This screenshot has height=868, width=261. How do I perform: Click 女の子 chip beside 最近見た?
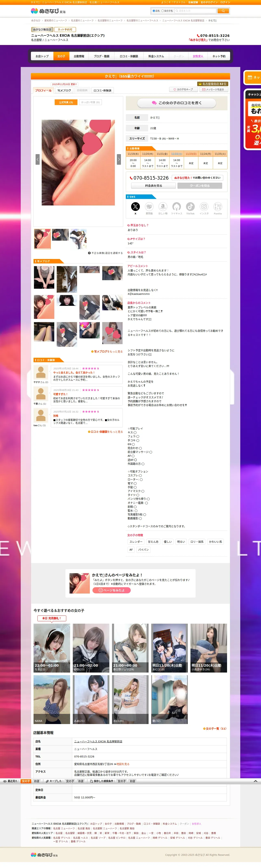[26, 781]
